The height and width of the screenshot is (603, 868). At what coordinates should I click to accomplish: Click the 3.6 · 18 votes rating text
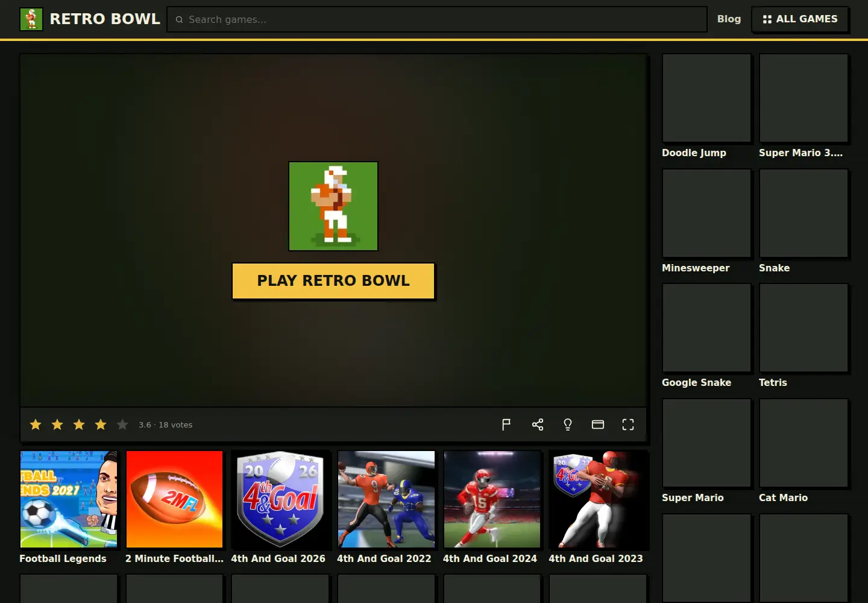[x=166, y=425]
